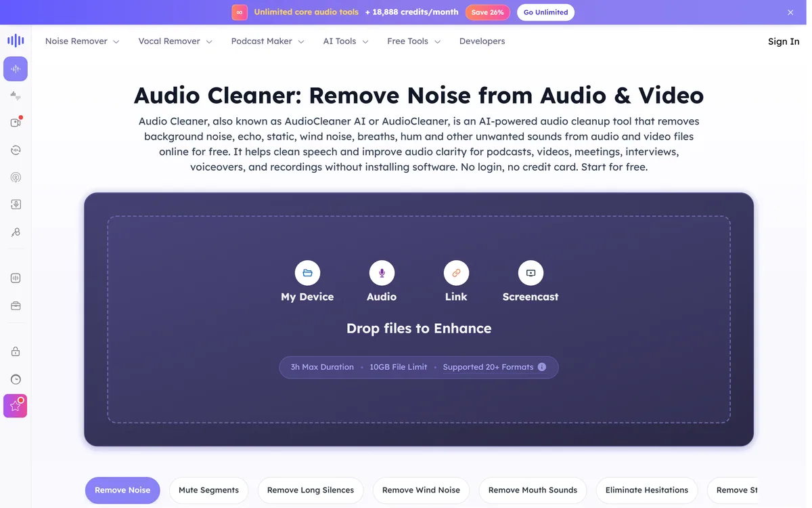Click the Save 26% badge
This screenshot has height=508, width=812.
[487, 12]
